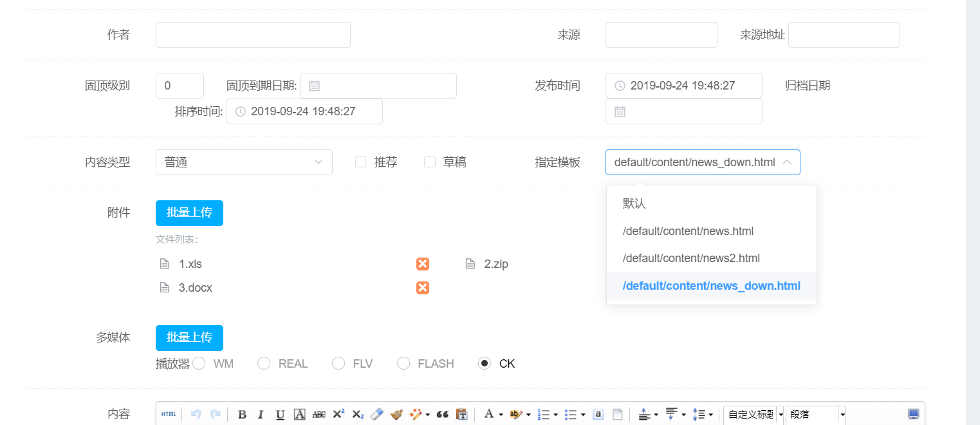Apply italic formatting
This screenshot has height=425, width=980.
click(x=261, y=414)
